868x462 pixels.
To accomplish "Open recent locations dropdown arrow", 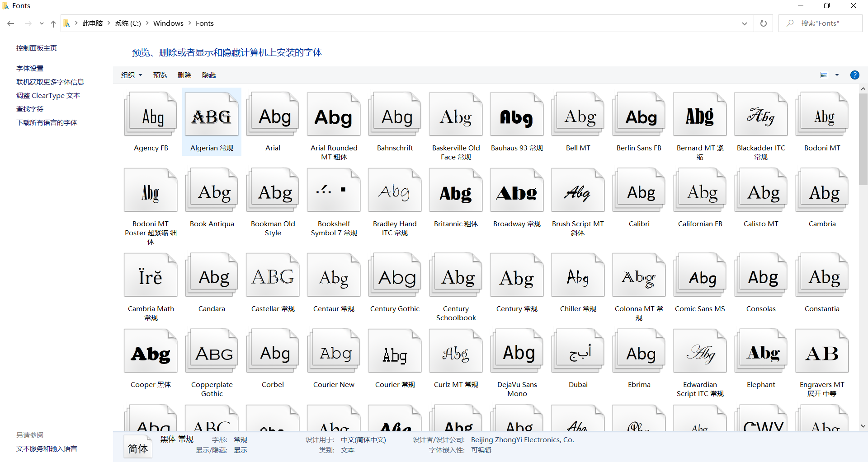I will click(x=42, y=23).
